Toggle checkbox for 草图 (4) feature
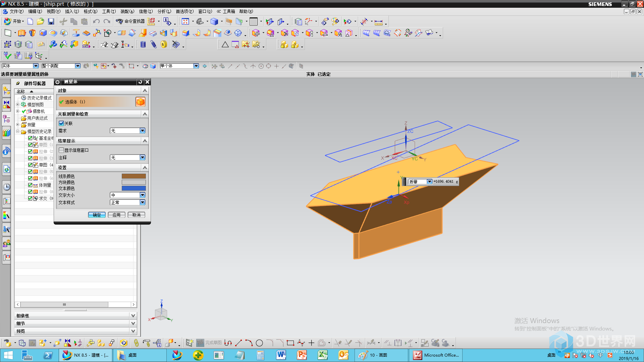The height and width of the screenshot is (362, 644). [30, 165]
